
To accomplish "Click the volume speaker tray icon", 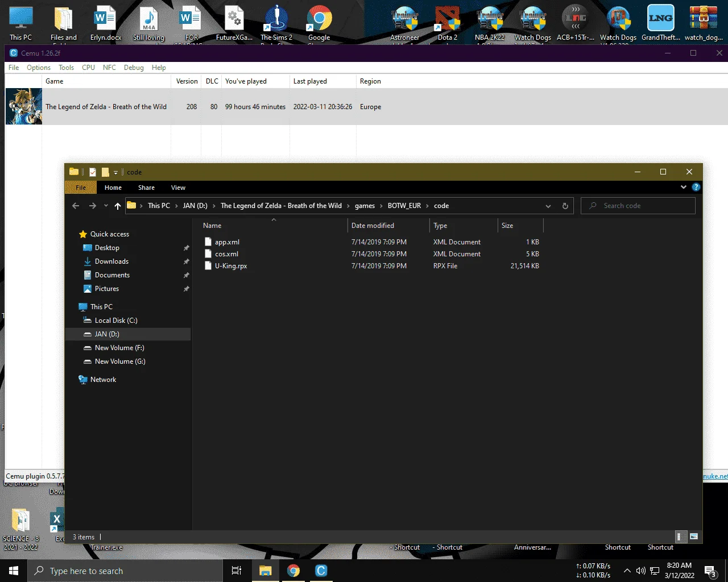I will point(640,571).
